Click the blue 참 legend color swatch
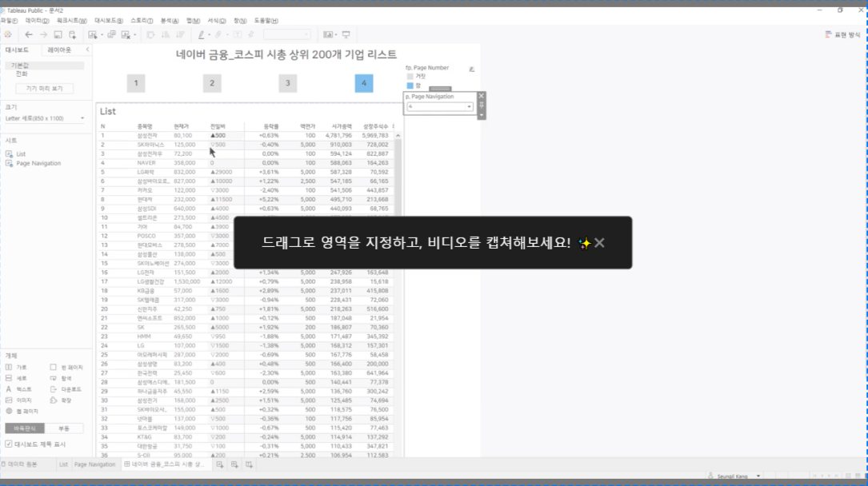The width and height of the screenshot is (868, 486). click(410, 86)
